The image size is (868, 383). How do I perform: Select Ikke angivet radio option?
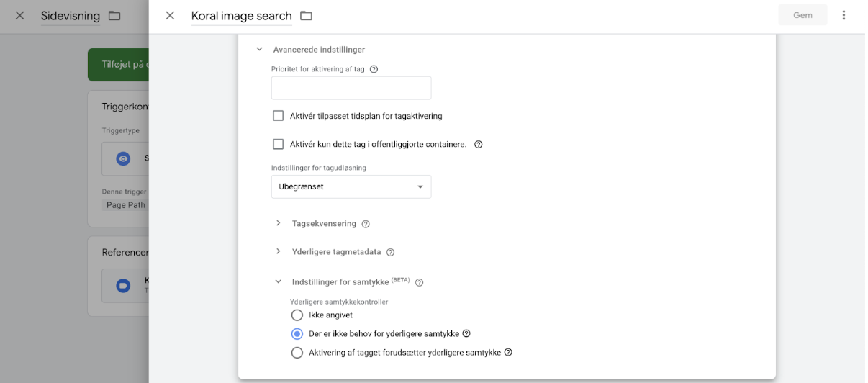point(297,315)
